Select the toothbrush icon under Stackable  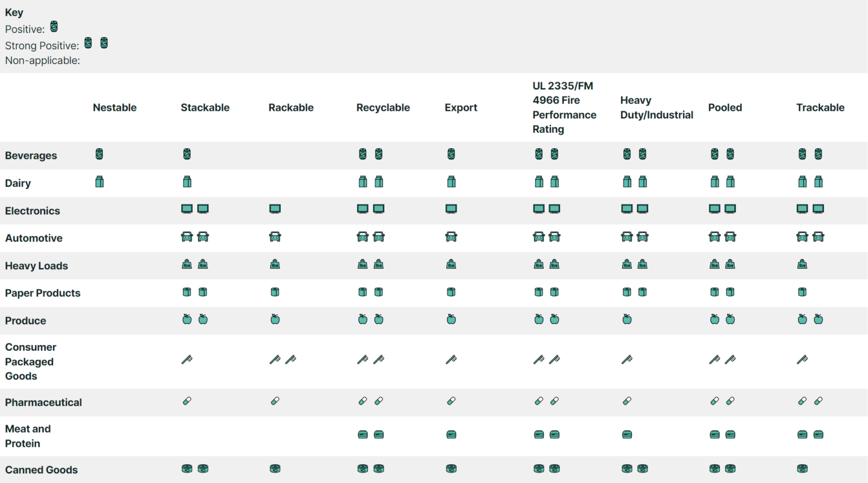tap(186, 359)
